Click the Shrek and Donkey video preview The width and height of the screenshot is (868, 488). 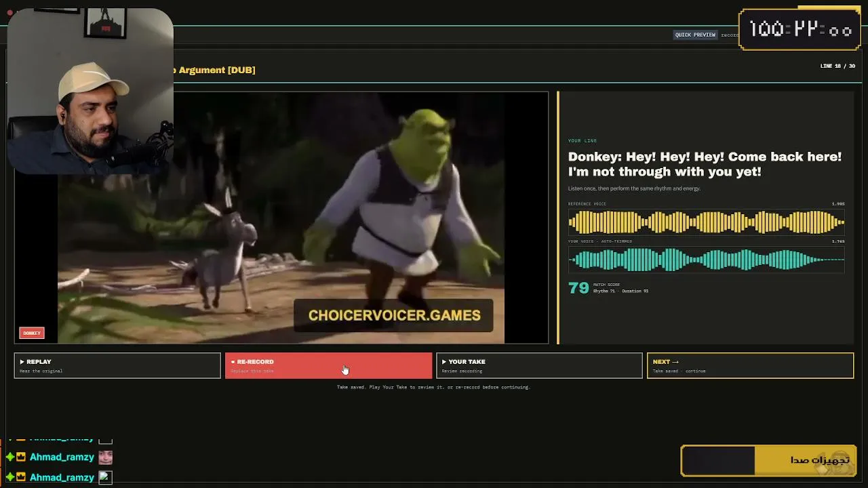tap(281, 218)
